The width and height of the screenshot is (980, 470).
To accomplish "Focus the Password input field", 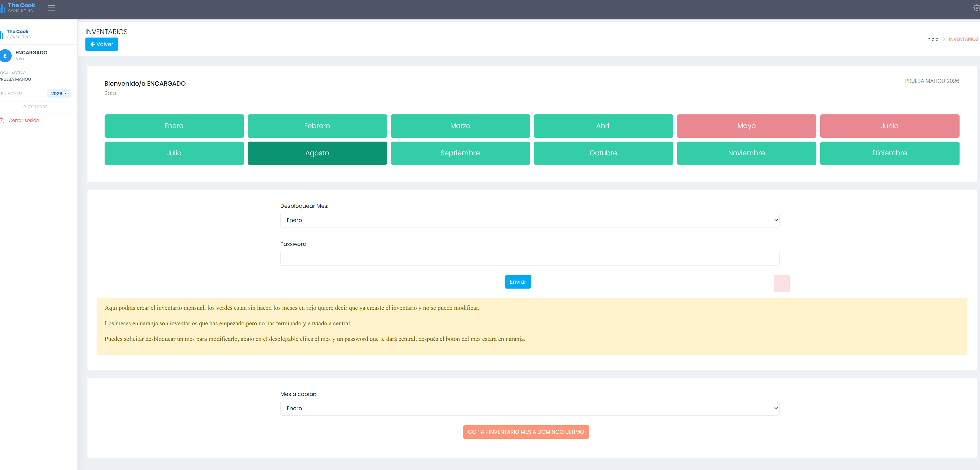I will click(530, 258).
